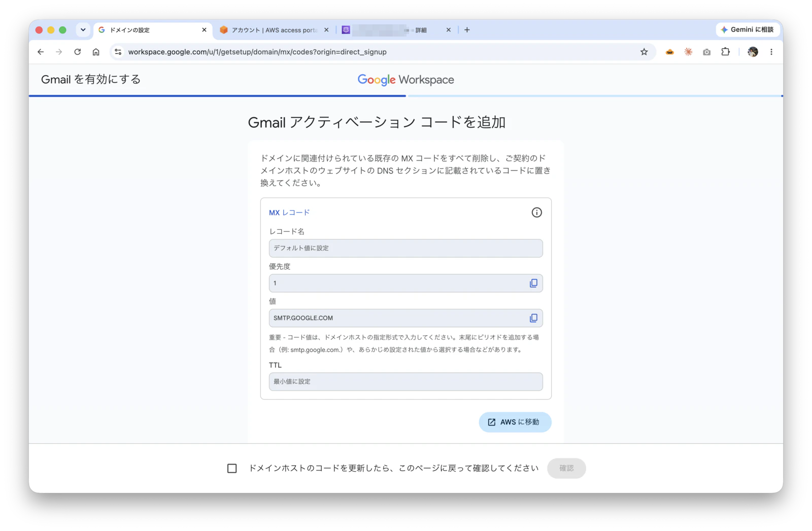Expand the tab search dropdown
The height and width of the screenshot is (531, 812).
point(83,30)
